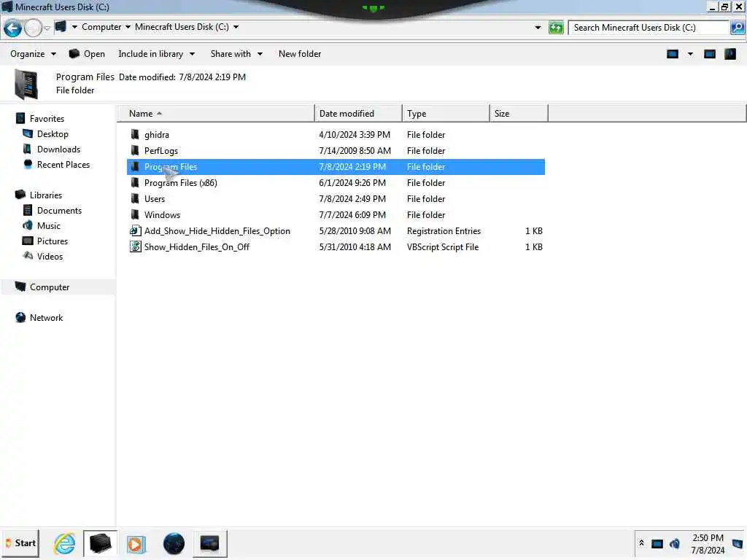
Task: Click the Videos library icon
Action: pyautogui.click(x=28, y=256)
